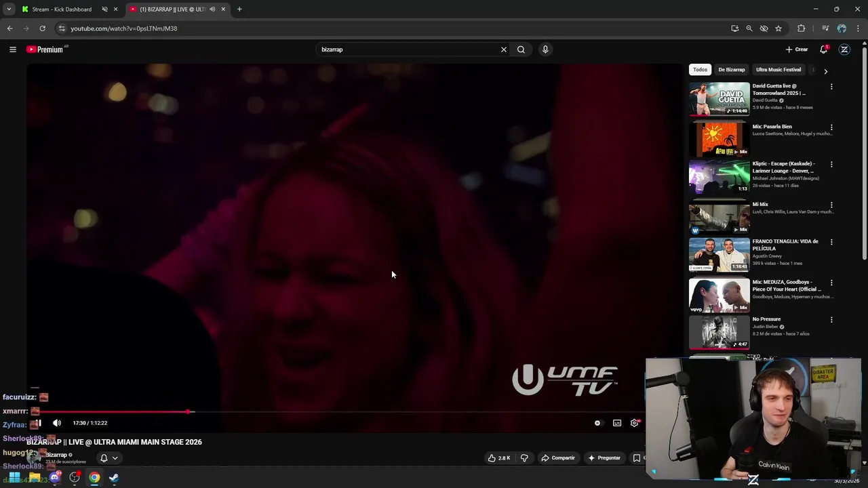Close the Stream - Kick Dashboard tab
The image size is (868, 488).
[x=115, y=9]
